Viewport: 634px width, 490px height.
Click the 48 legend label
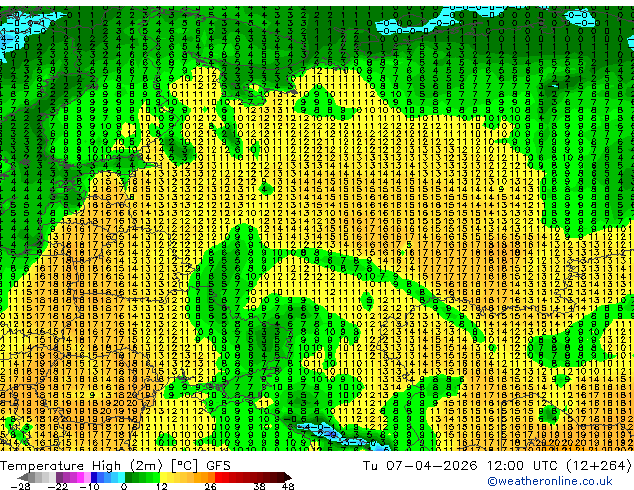288,486
